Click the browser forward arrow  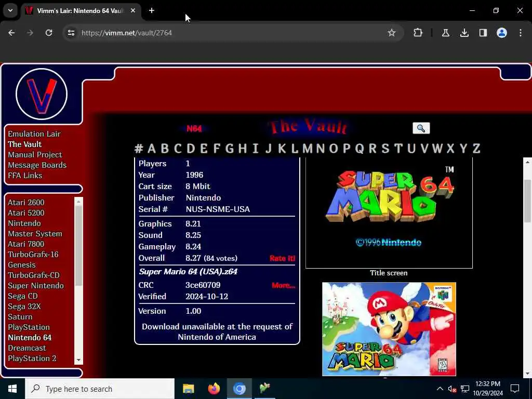click(30, 33)
